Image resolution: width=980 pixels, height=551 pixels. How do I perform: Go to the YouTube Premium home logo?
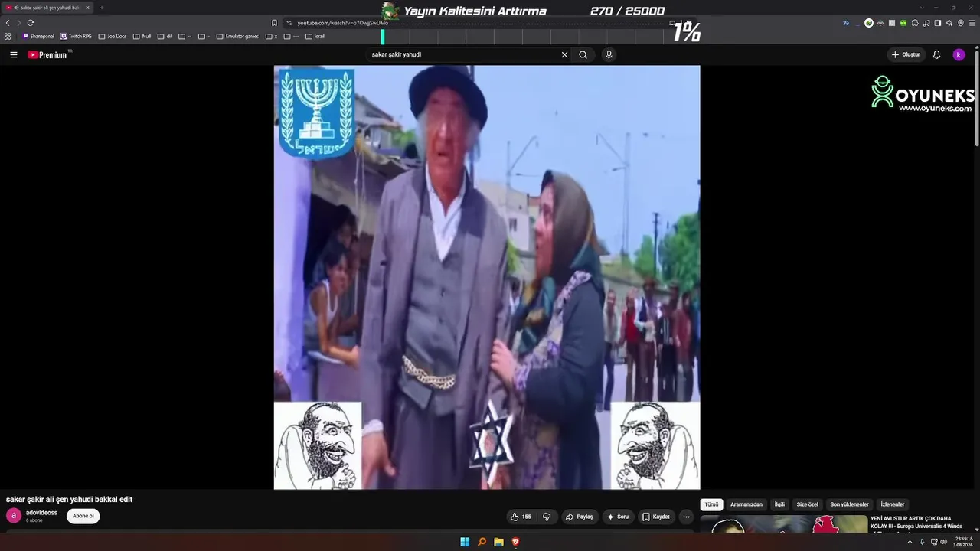(x=47, y=55)
